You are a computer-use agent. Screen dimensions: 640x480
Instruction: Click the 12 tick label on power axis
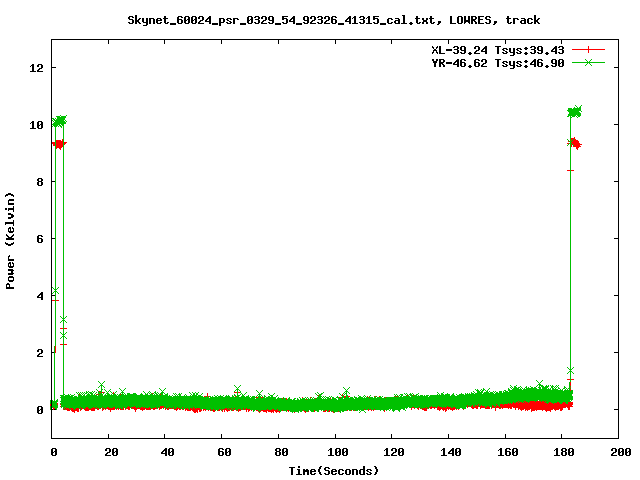[37, 68]
